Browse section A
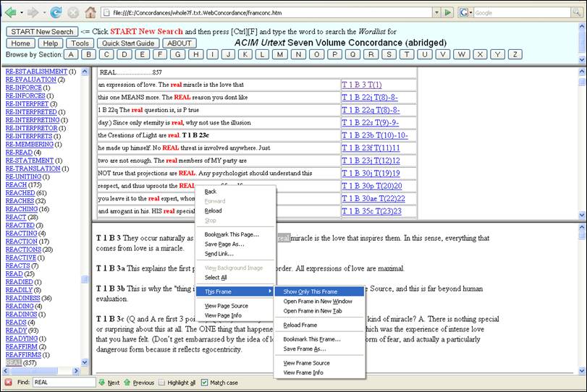 click(x=71, y=55)
